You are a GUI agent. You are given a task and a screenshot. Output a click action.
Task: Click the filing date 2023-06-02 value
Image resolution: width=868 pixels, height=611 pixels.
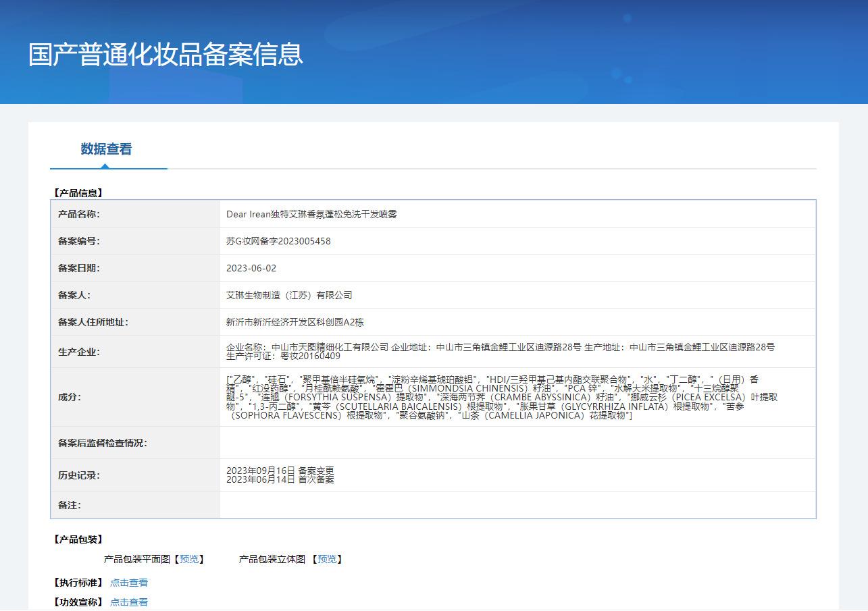tap(251, 268)
